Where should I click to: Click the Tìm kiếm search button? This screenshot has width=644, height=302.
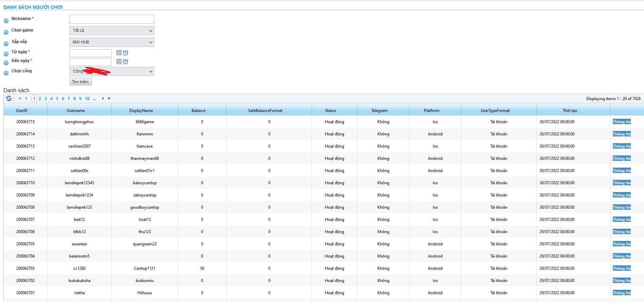(x=80, y=82)
